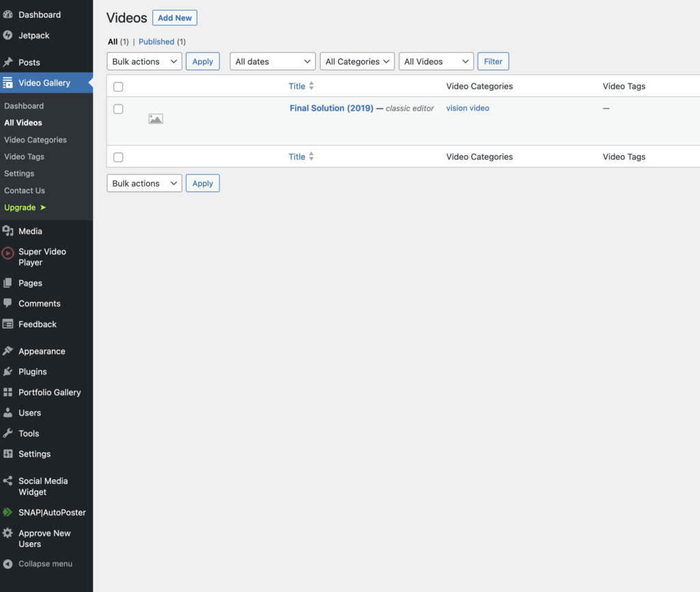Open the top Bulk actions dropdown

click(144, 62)
